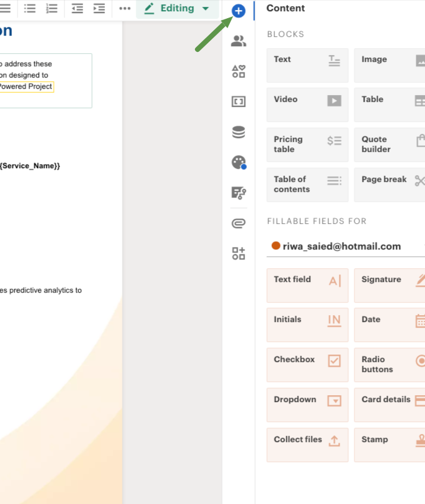Select the Card details fillable field
This screenshot has height=504, width=425.
[x=389, y=405]
